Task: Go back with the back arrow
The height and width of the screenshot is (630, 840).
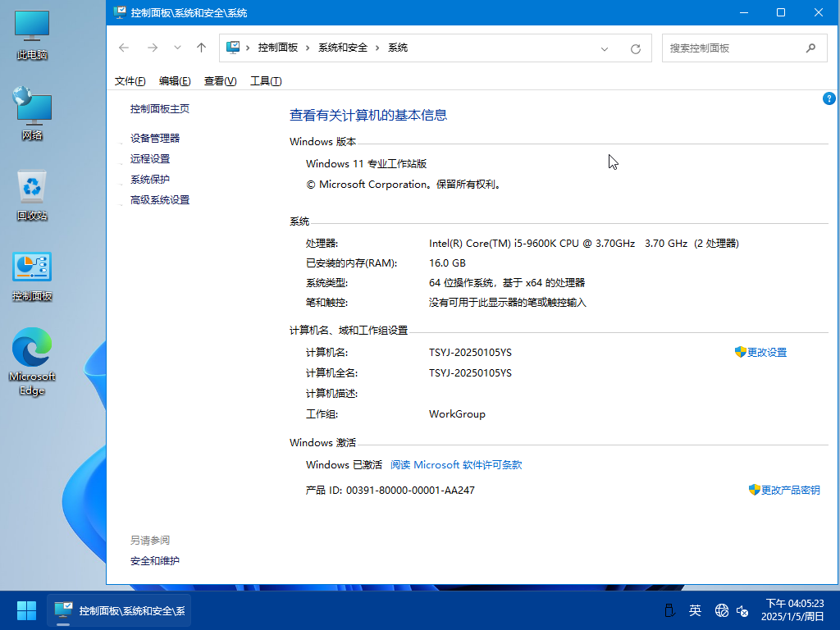Action: pos(124,48)
